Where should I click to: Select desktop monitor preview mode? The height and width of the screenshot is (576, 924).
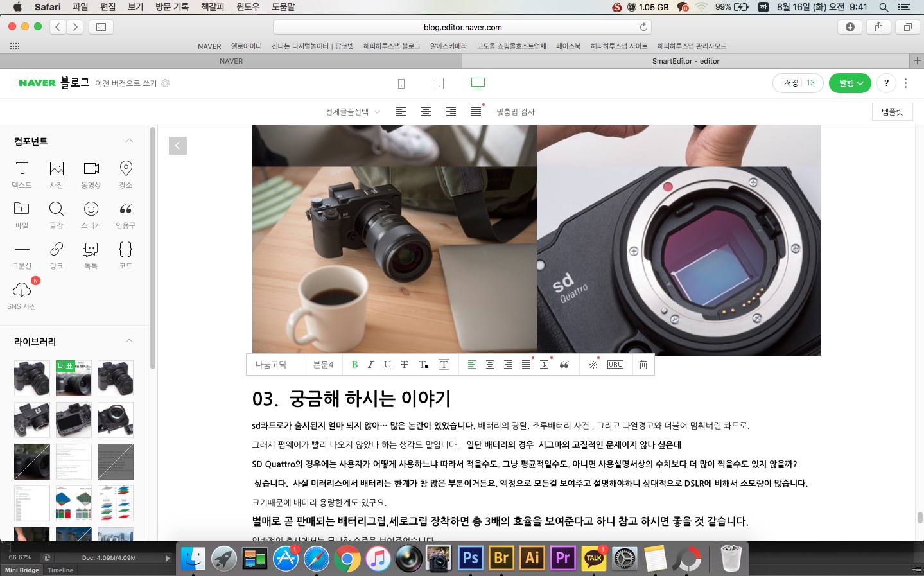pos(478,83)
